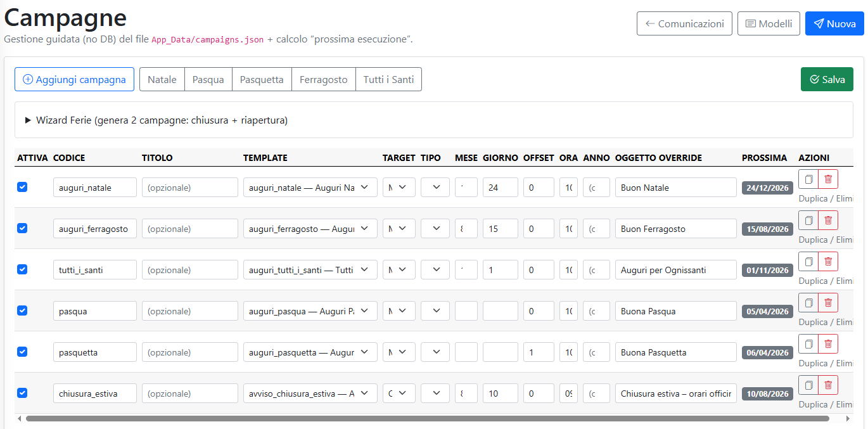Delete the pasquetta campaign row
Viewport: 868px width, 429px height.
[x=828, y=344]
